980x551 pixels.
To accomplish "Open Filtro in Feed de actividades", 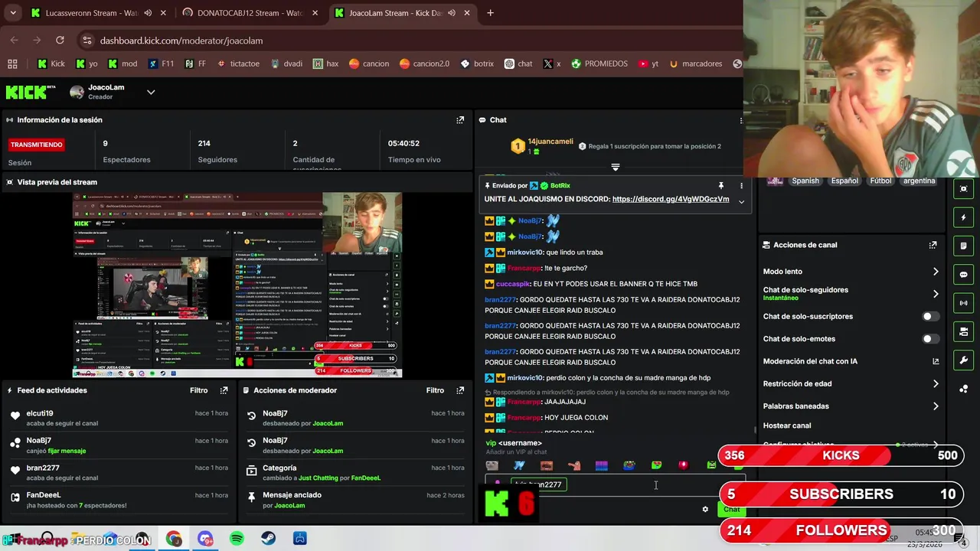I will click(x=198, y=390).
